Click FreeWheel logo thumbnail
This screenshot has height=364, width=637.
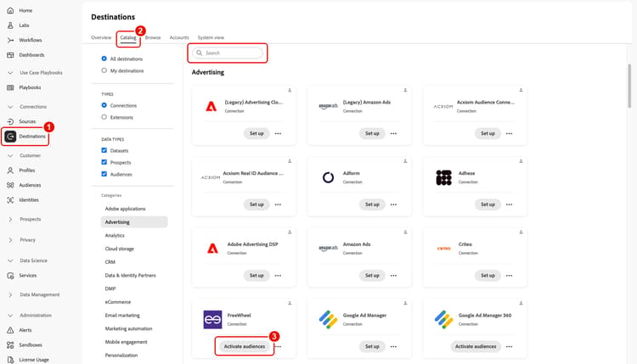(x=212, y=319)
